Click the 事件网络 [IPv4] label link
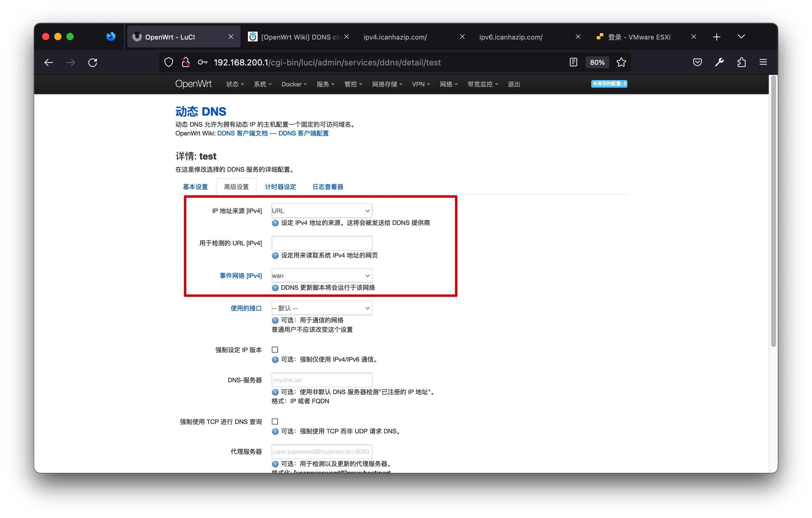Screen dimensions: 812x518 tap(240, 276)
